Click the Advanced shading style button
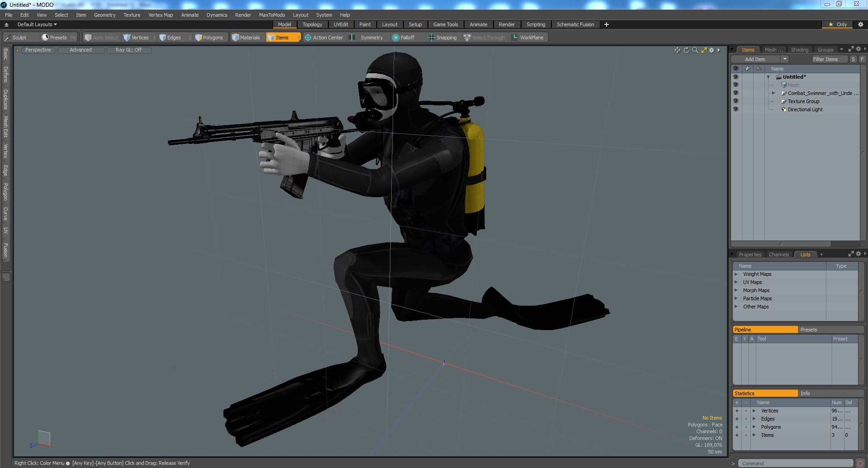The height and width of the screenshot is (468, 868). (x=81, y=50)
